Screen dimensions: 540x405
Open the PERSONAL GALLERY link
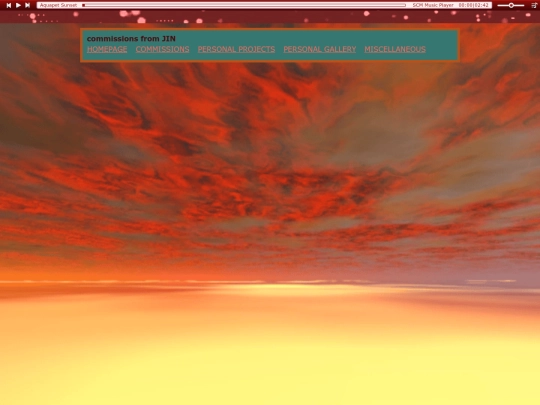coord(320,49)
